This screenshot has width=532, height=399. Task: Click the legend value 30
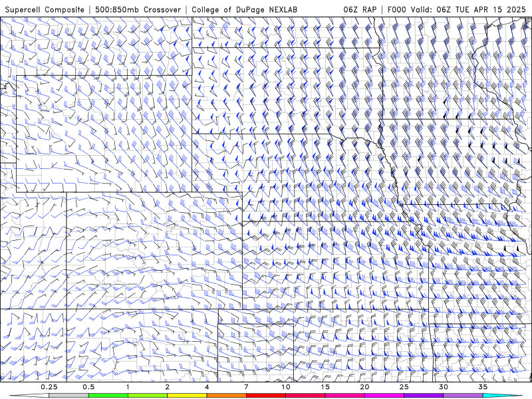pyautogui.click(x=443, y=387)
